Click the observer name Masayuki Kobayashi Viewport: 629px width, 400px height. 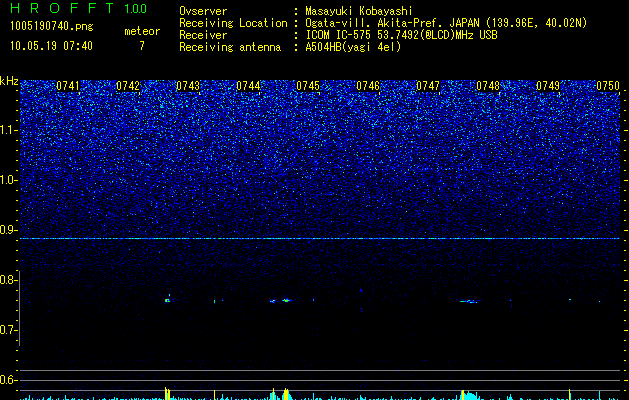(x=359, y=11)
